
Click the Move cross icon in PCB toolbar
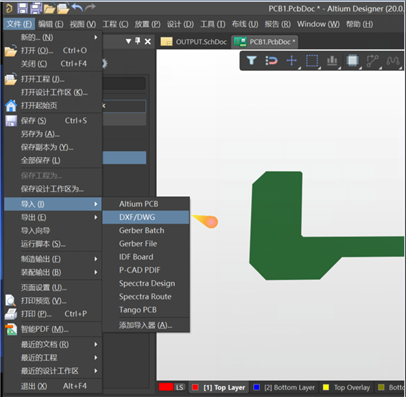click(292, 60)
